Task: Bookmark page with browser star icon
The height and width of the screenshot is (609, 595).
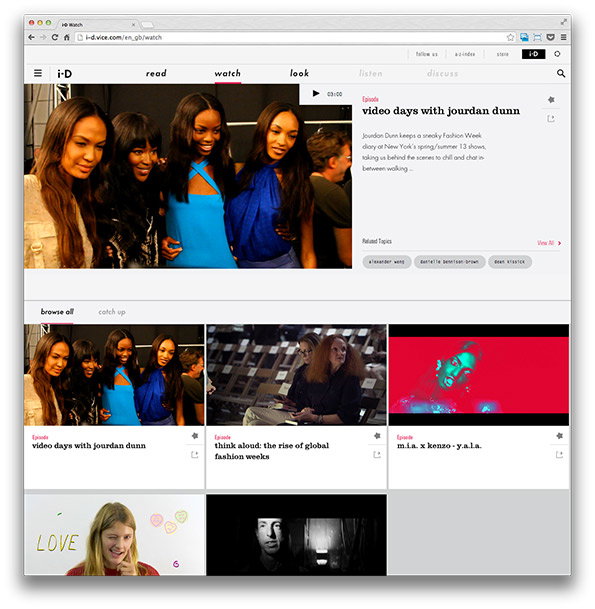Action: (x=510, y=37)
